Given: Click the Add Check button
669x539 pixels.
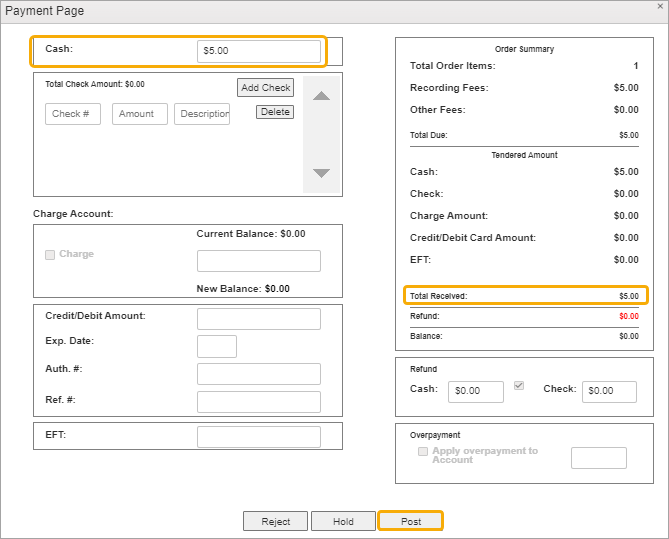Looking at the screenshot, I should coord(265,88).
